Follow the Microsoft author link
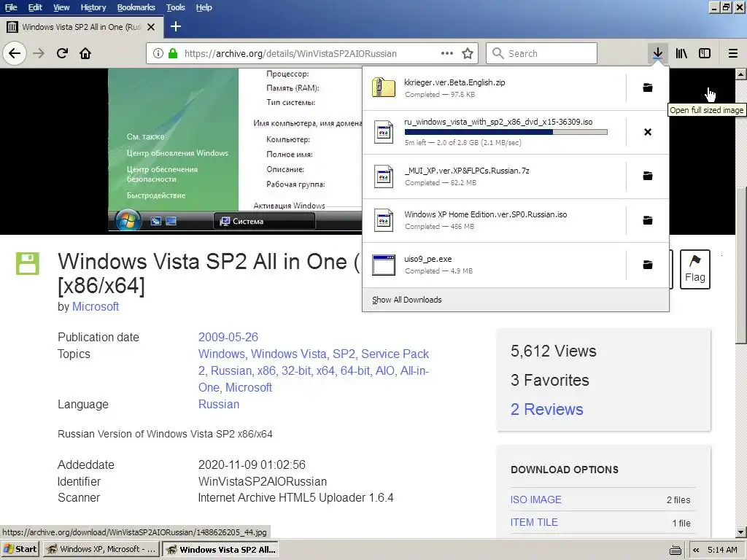 click(x=96, y=307)
